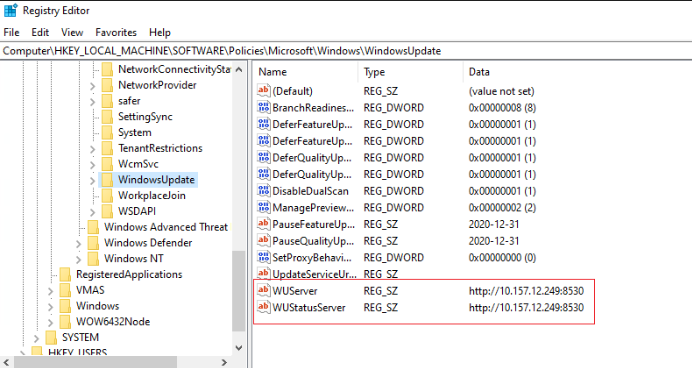Select the SetProxyBehavior DWORD icon
The height and width of the screenshot is (368, 692).
(x=263, y=257)
